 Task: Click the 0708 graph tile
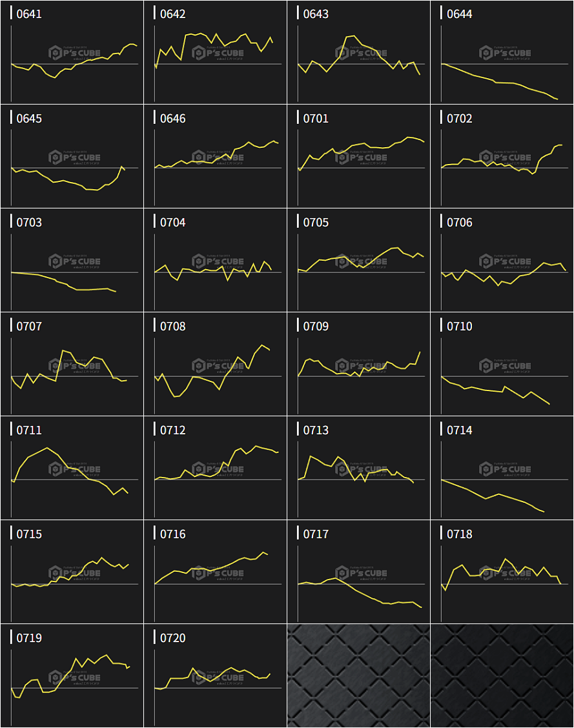pos(215,364)
